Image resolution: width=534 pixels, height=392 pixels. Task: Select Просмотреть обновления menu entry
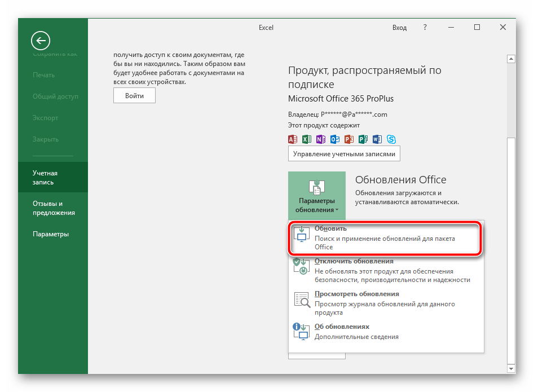[x=386, y=303]
